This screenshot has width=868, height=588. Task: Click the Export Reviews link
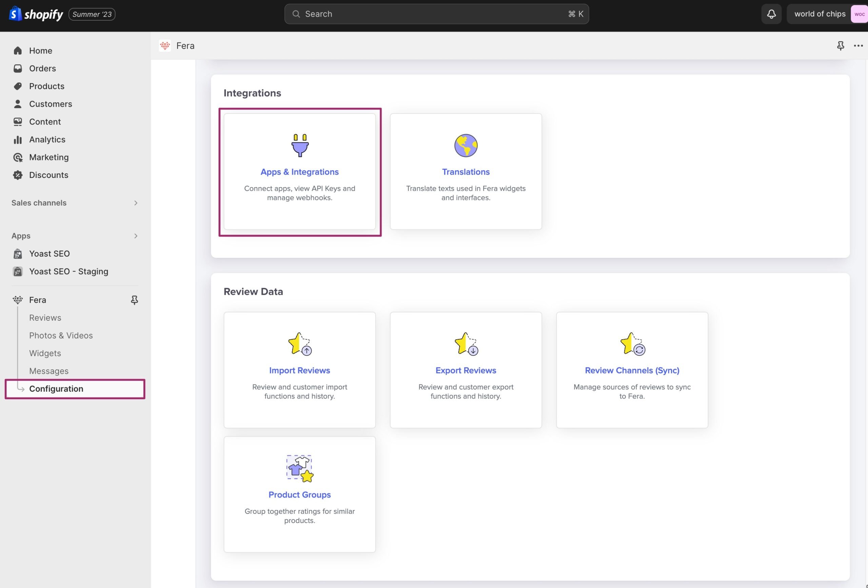(466, 370)
